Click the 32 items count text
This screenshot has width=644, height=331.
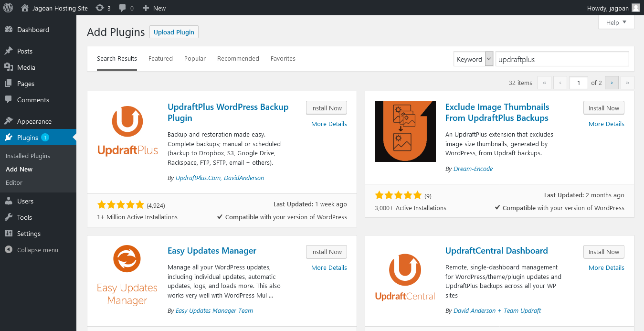click(520, 83)
